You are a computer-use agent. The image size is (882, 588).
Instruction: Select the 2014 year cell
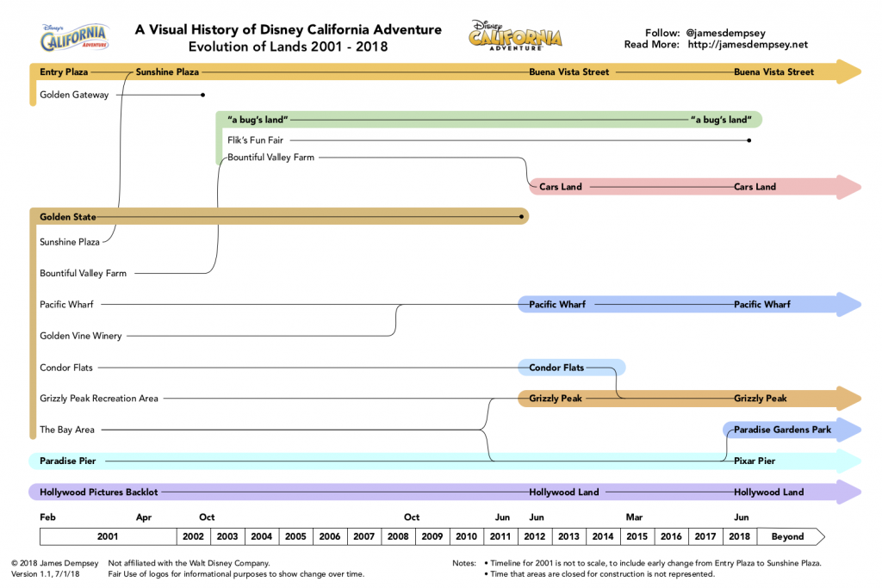pos(603,536)
